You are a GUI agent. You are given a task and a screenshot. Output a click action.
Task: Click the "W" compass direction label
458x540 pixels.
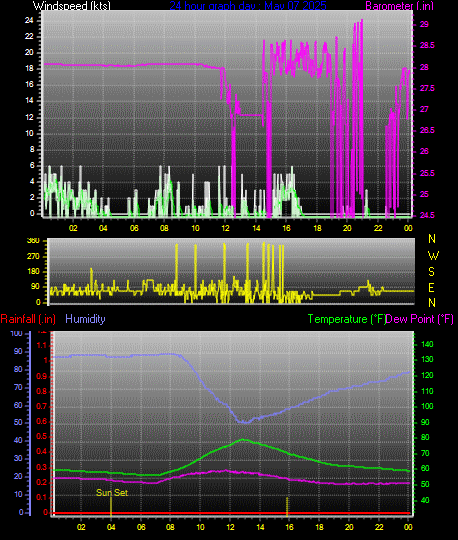pos(433,256)
